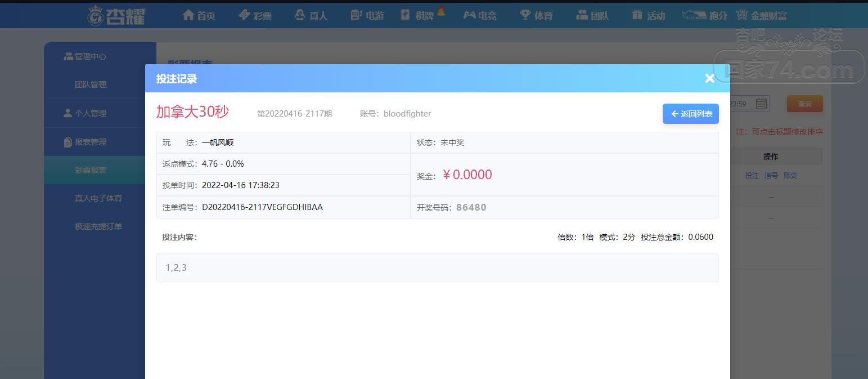Open the 团队 team menu item
The image size is (868, 379).
593,15
